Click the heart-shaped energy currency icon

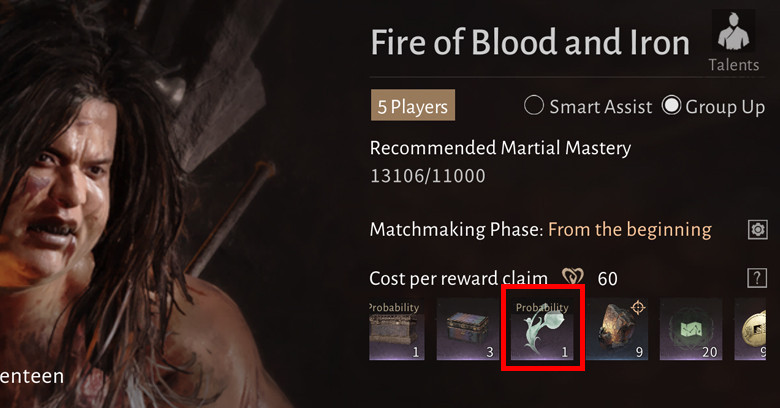[x=573, y=277]
